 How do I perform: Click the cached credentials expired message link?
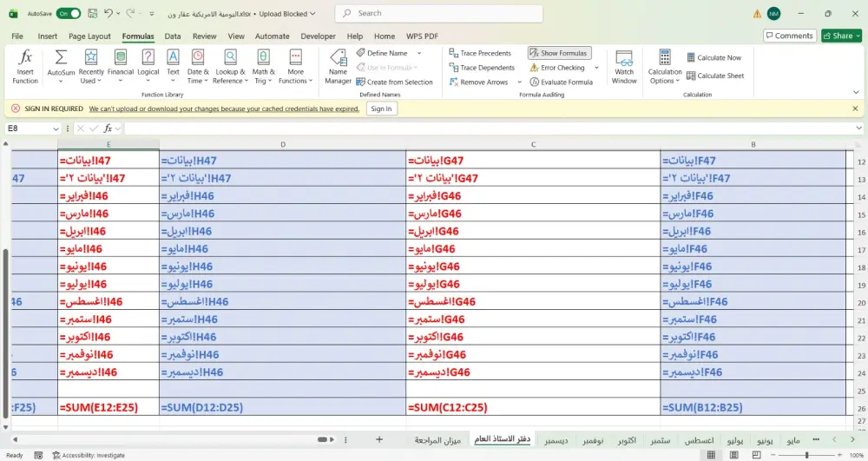point(224,109)
